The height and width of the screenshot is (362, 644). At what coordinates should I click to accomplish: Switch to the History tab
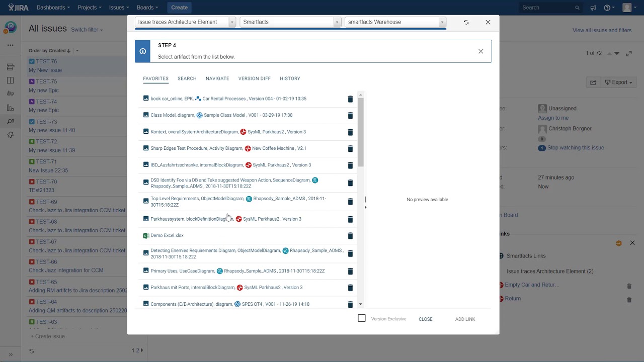(290, 78)
